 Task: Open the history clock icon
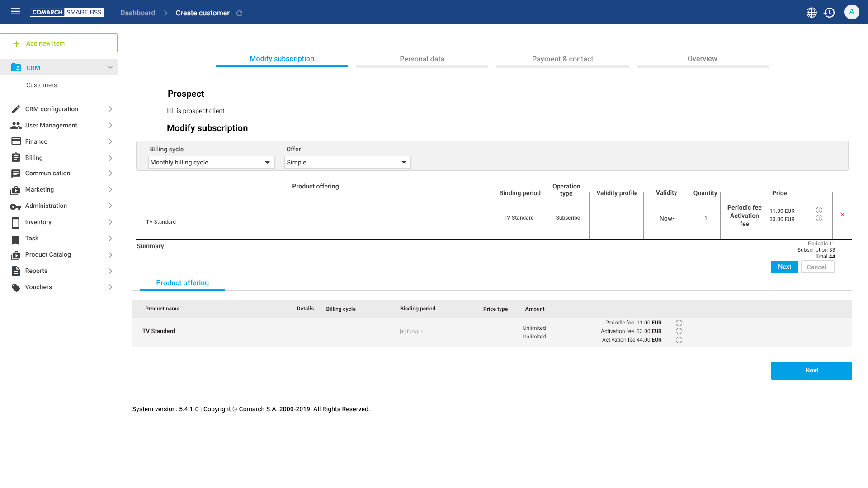pyautogui.click(x=829, y=13)
